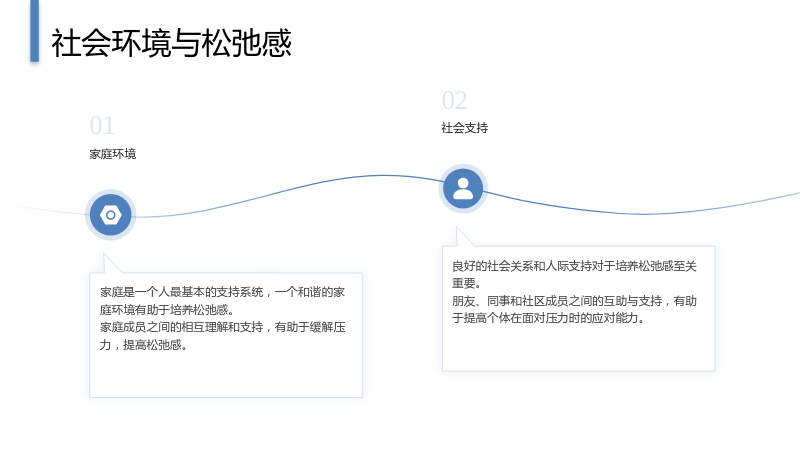Click the person profile icon circle
Image resolution: width=800 pixels, height=450 pixels.
pos(463,189)
